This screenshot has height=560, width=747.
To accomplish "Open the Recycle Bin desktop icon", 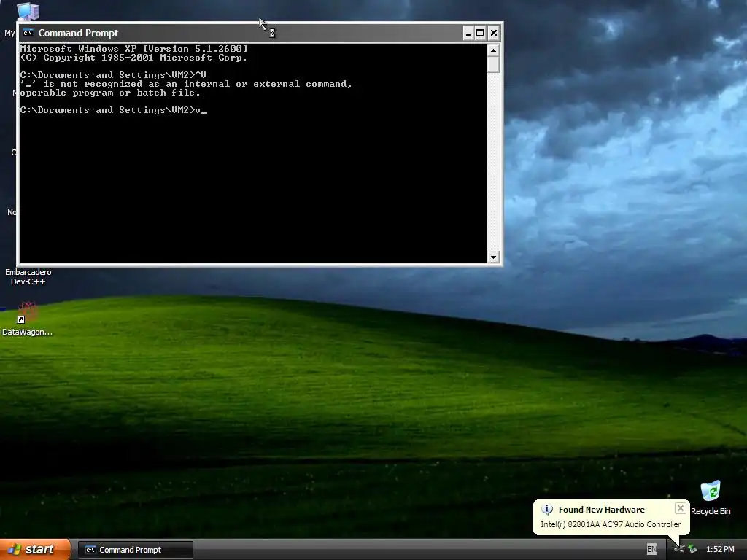I will click(x=711, y=498).
